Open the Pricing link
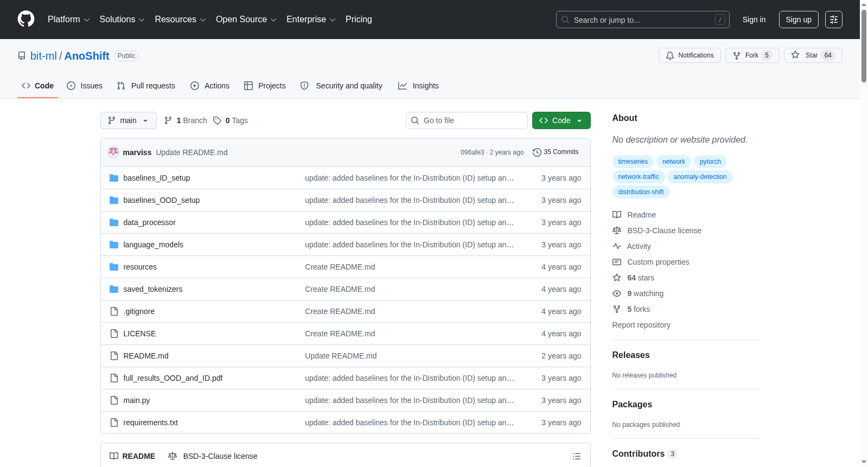 coord(359,20)
